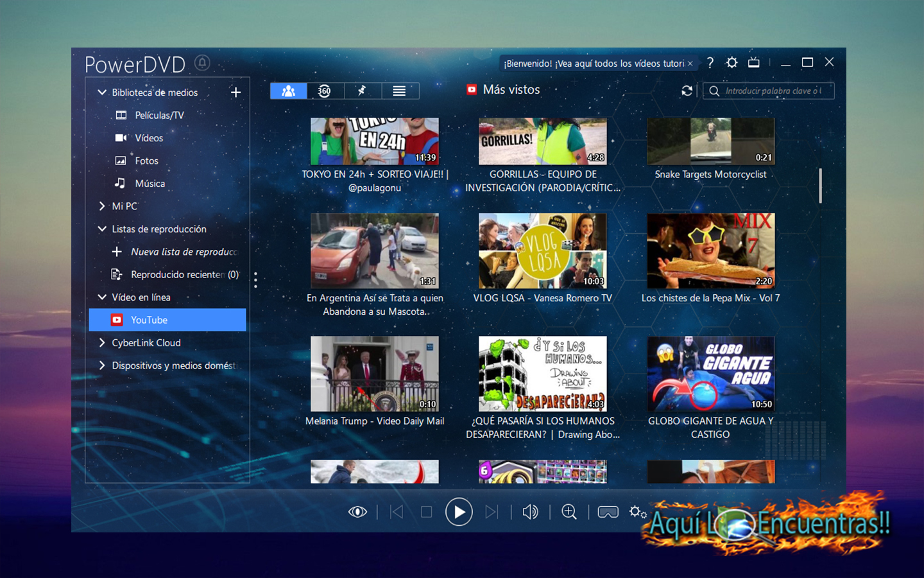Open the TOKYO EN 24h video thumbnail
This screenshot has height=578, width=924.
(x=375, y=141)
